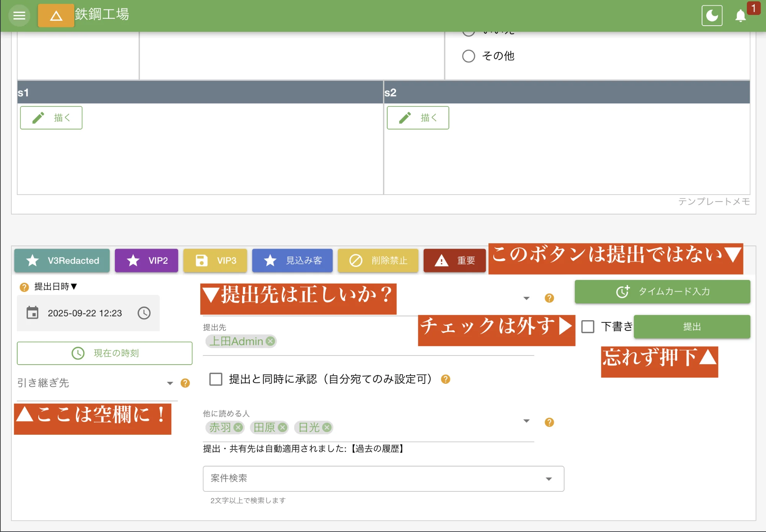
Task: Enable 提出と同時に承認 checkbox
Action: [x=216, y=379]
